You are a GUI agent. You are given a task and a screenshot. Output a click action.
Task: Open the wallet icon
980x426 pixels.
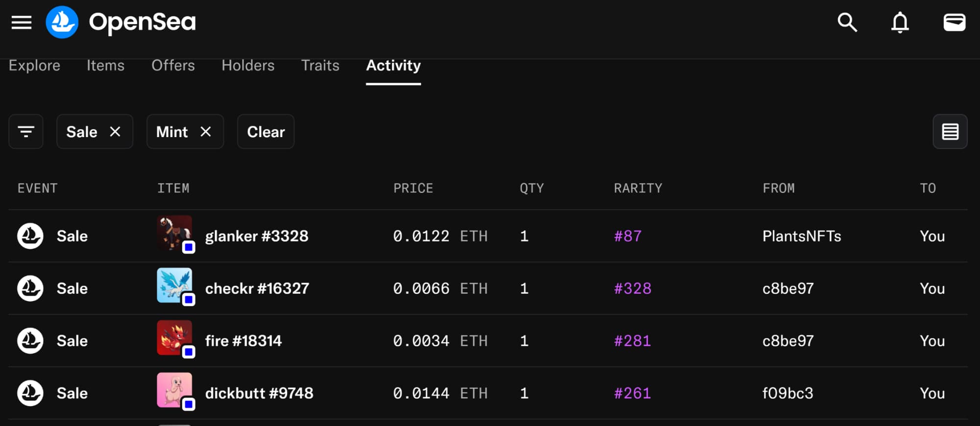click(954, 22)
